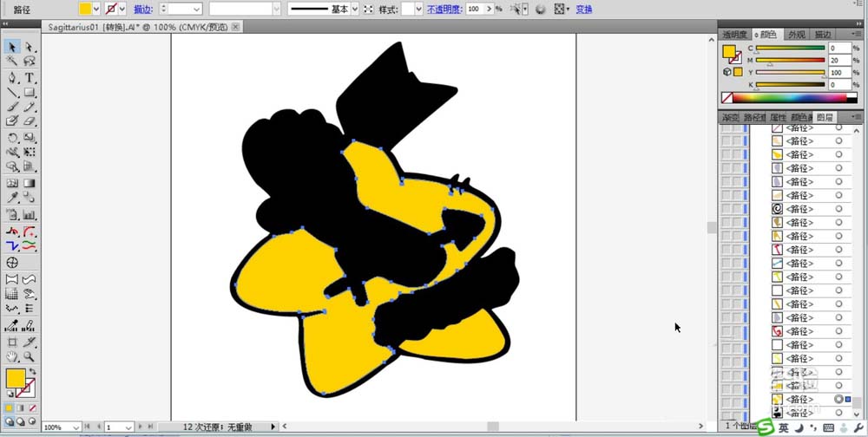This screenshot has width=868, height=437.
Task: Click Recolor Artwork wheel icon in control bar
Action: pyautogui.click(x=540, y=10)
